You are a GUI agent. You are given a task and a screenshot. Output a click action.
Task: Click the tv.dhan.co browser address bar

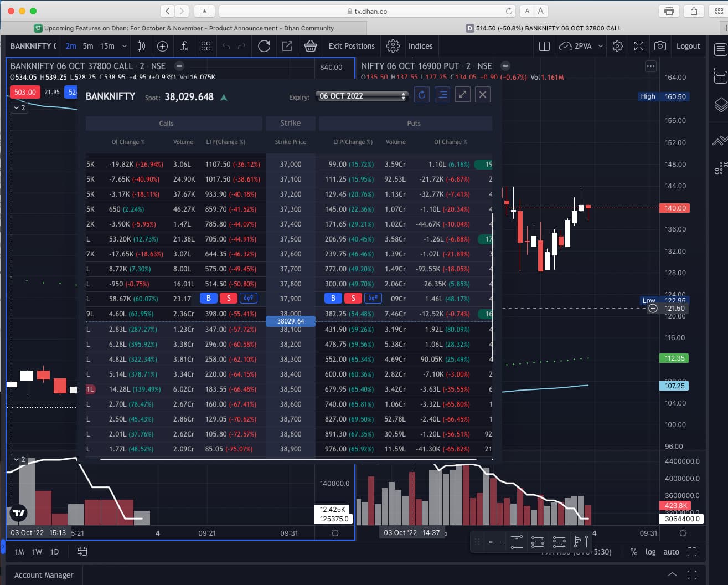tap(368, 11)
